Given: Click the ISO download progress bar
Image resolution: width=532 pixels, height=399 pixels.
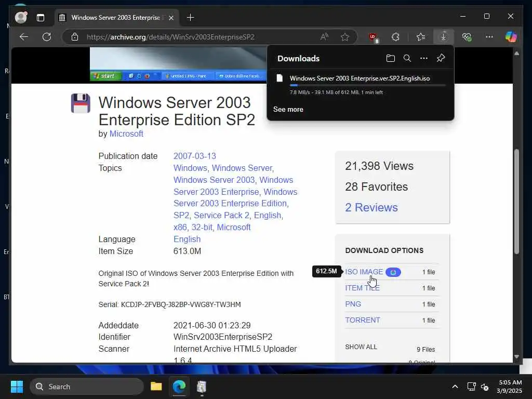Looking at the screenshot, I should pyautogui.click(x=367, y=85).
